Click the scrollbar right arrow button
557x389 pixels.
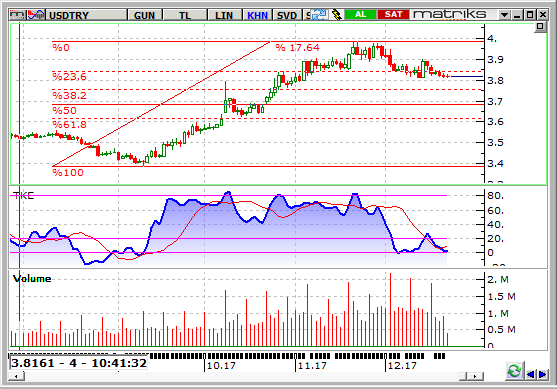[476, 376]
